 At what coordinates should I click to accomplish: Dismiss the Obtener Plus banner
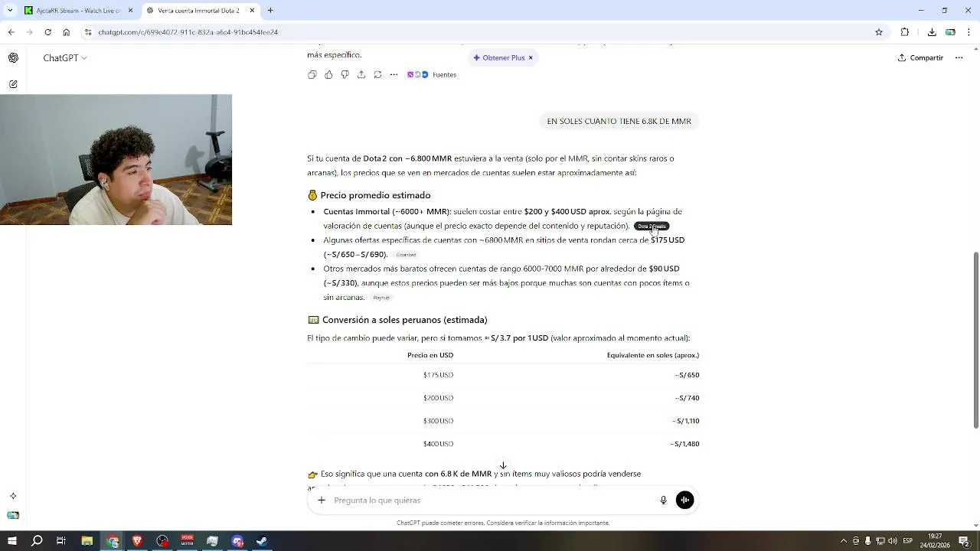[531, 57]
